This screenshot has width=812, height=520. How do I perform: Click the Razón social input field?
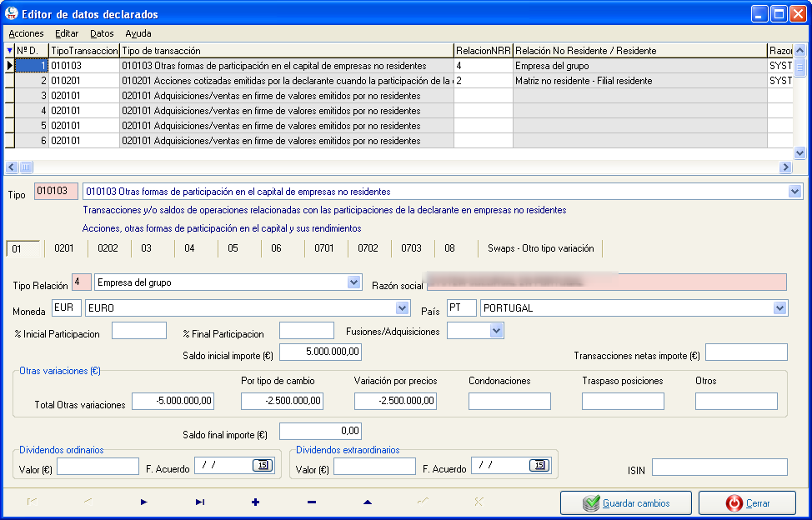[606, 282]
